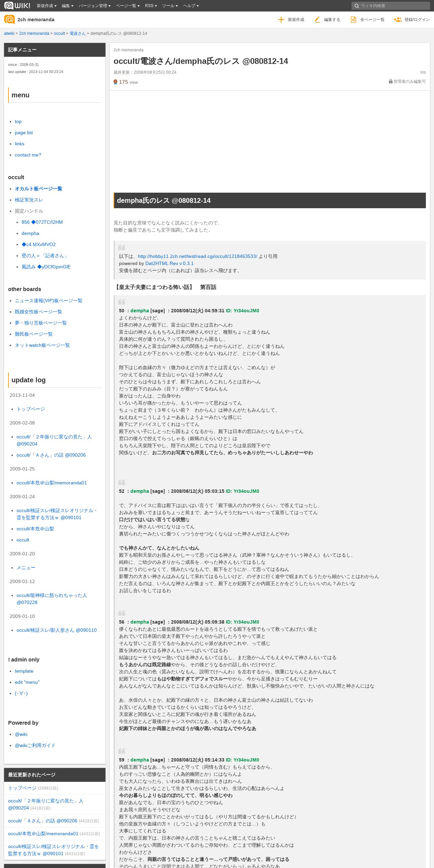Expand the バージョン管理 menu
The width and height of the screenshot is (434, 868).
point(95,6)
